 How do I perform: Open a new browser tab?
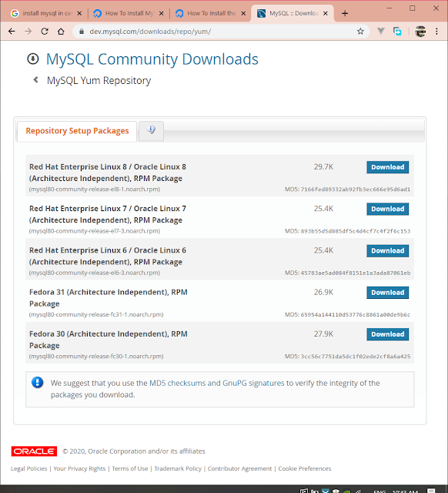[345, 13]
